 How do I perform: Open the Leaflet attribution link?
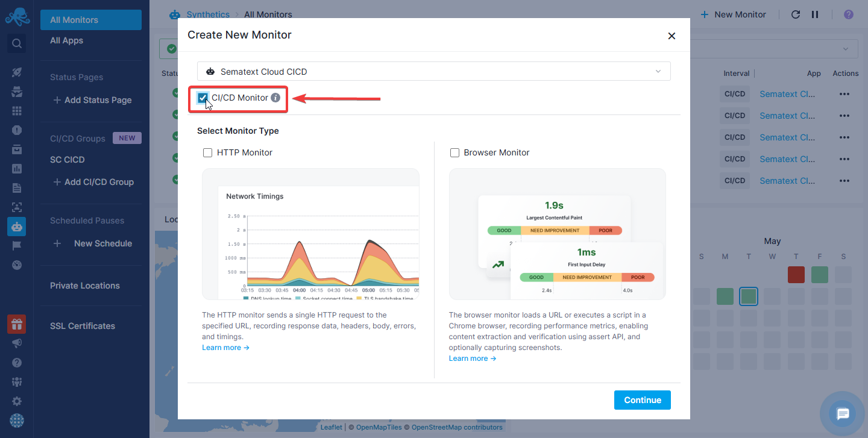[x=331, y=427]
